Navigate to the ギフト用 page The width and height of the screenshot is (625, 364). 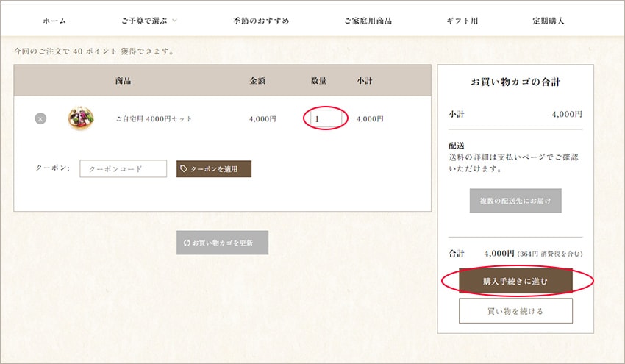point(462,21)
